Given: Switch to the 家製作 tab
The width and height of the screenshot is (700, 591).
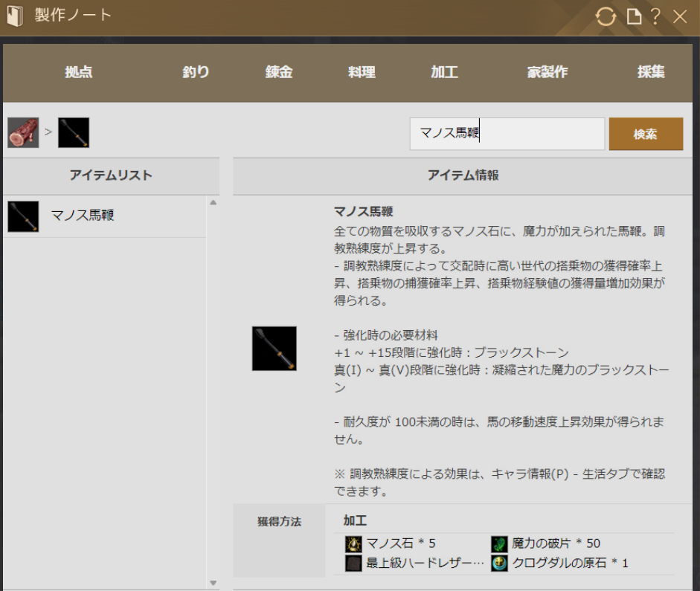Looking at the screenshot, I should coord(548,72).
